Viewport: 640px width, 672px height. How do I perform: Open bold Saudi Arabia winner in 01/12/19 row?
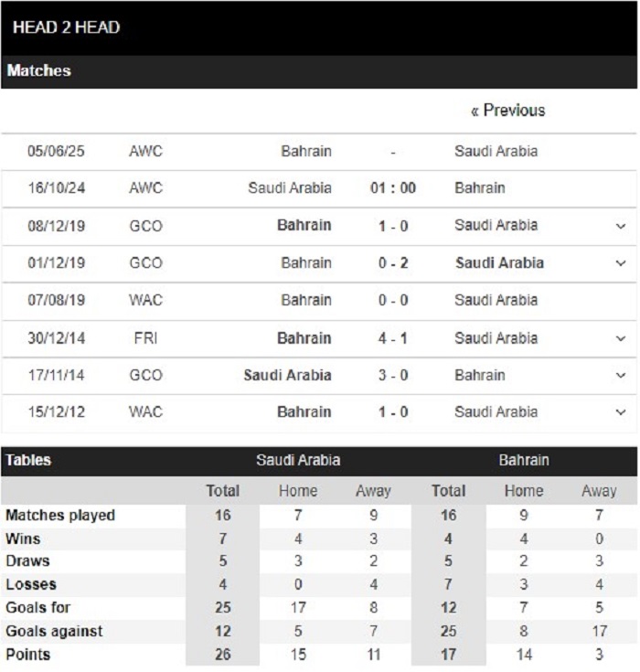click(499, 262)
